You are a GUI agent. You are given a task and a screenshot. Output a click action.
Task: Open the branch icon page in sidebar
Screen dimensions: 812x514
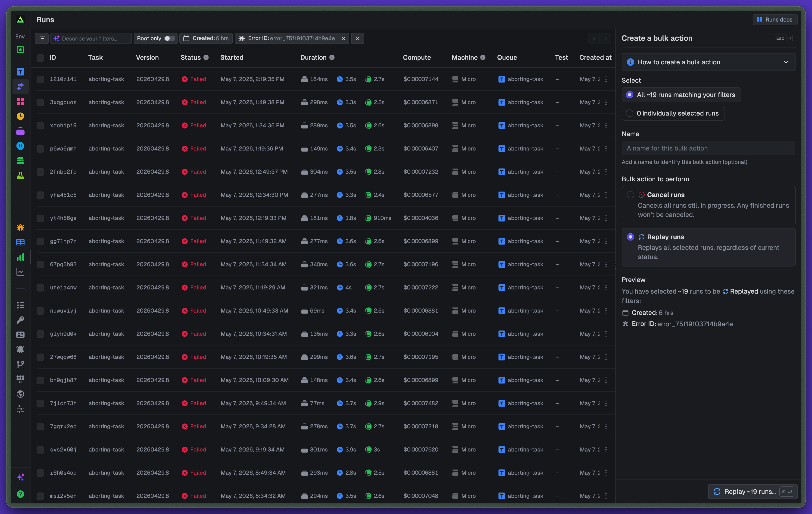click(20, 364)
